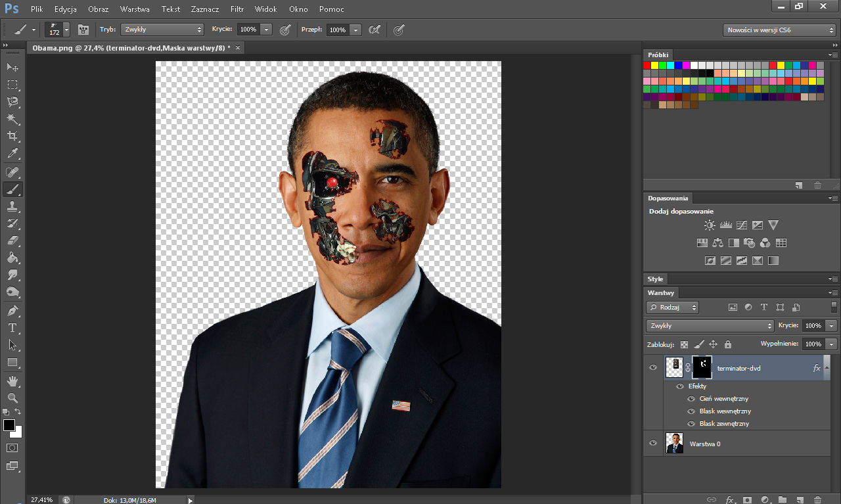Viewport: 841px width, 504px height.
Task: Open the Tryb blending mode dropdown
Action: point(162,30)
